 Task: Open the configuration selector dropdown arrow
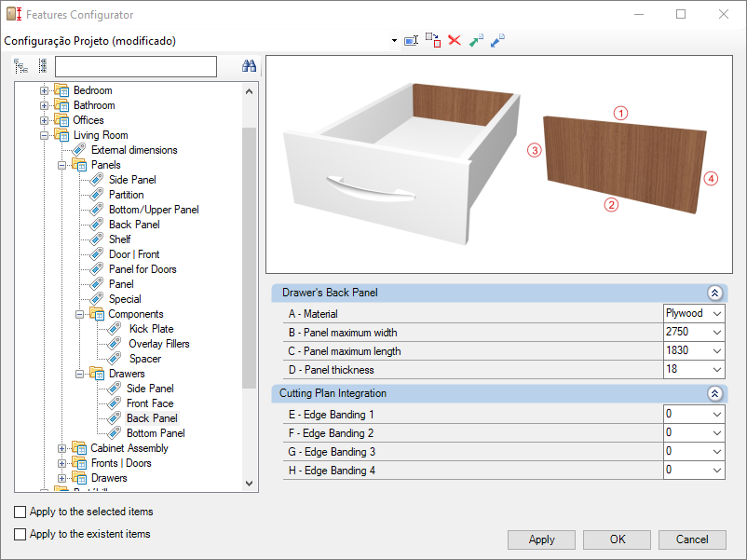pyautogui.click(x=394, y=40)
